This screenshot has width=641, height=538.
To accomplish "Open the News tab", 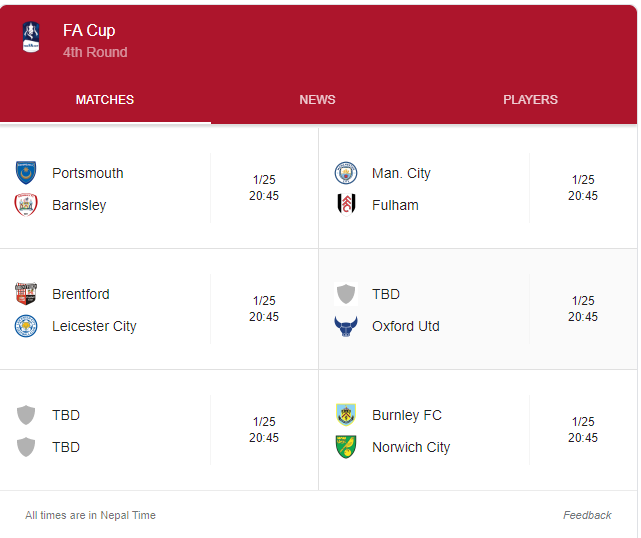I will pyautogui.click(x=317, y=100).
